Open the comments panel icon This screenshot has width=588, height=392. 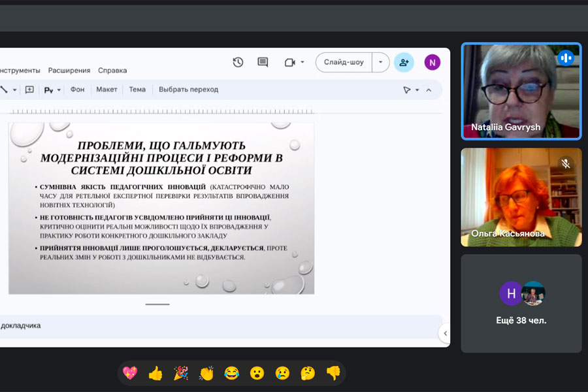[263, 62]
